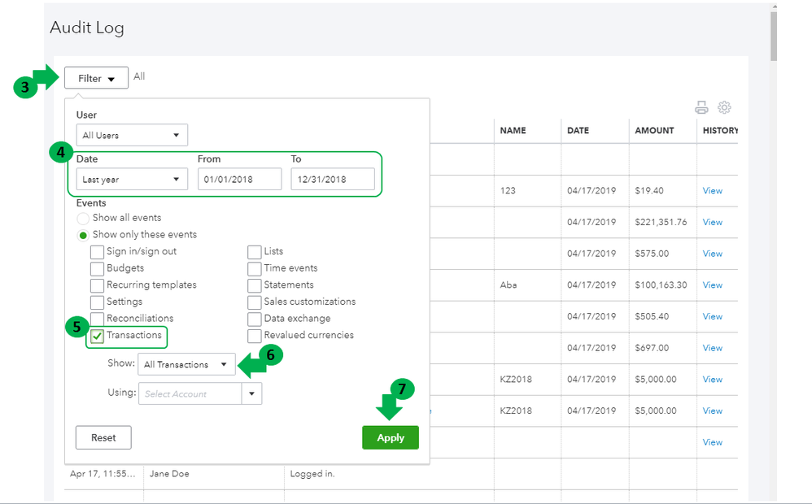The width and height of the screenshot is (812, 504).
Task: Expand the All Transactions show dropdown
Action: [186, 364]
